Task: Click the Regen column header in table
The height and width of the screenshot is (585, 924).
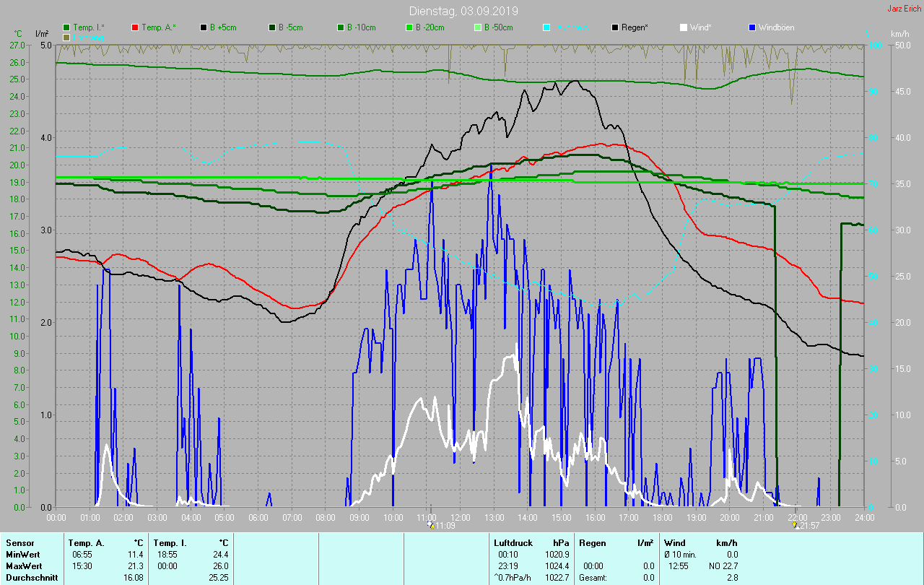Action: [593, 542]
